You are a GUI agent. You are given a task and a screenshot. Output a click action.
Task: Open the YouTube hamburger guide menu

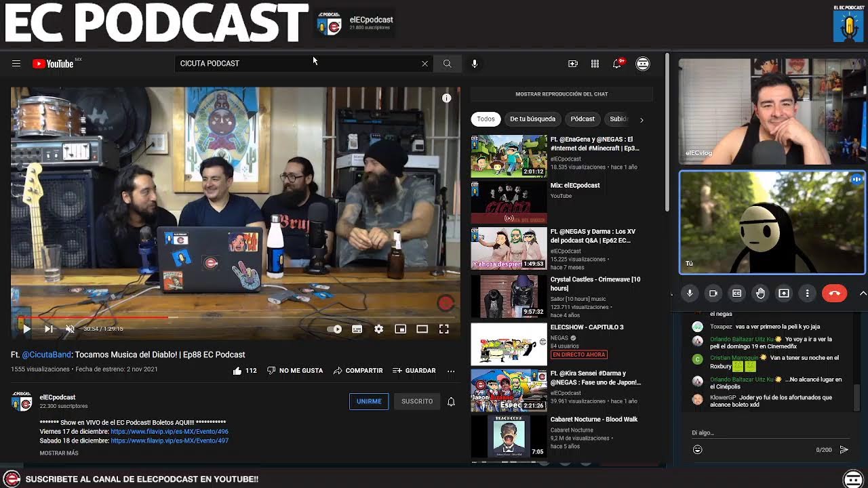coord(16,64)
